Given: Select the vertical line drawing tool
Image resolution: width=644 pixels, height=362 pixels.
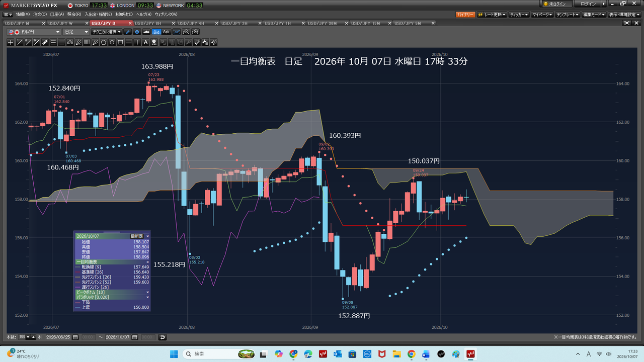Looking at the screenshot, I should 137,42.
